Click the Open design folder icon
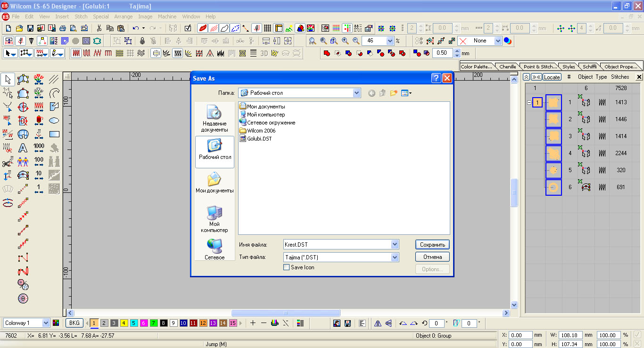 [19, 28]
